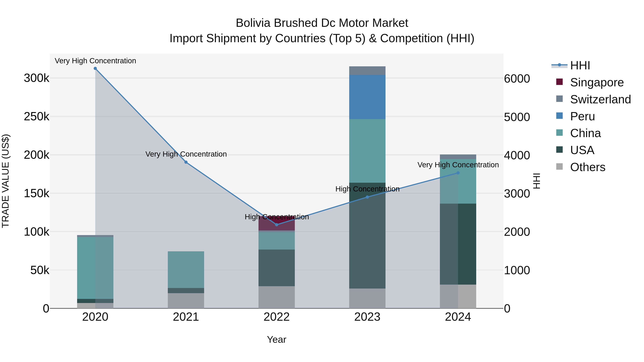
Task: Click the vertical HHI right axis title
Action: coord(536,181)
